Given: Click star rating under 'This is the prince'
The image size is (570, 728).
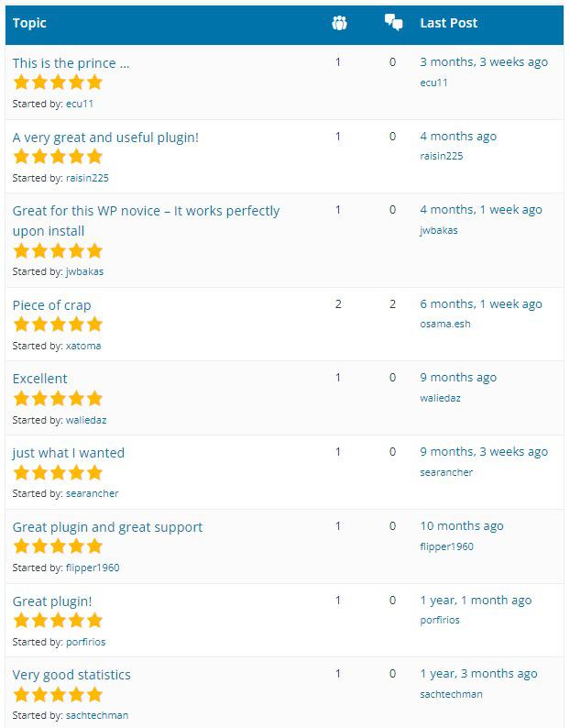Looking at the screenshot, I should pos(58,83).
